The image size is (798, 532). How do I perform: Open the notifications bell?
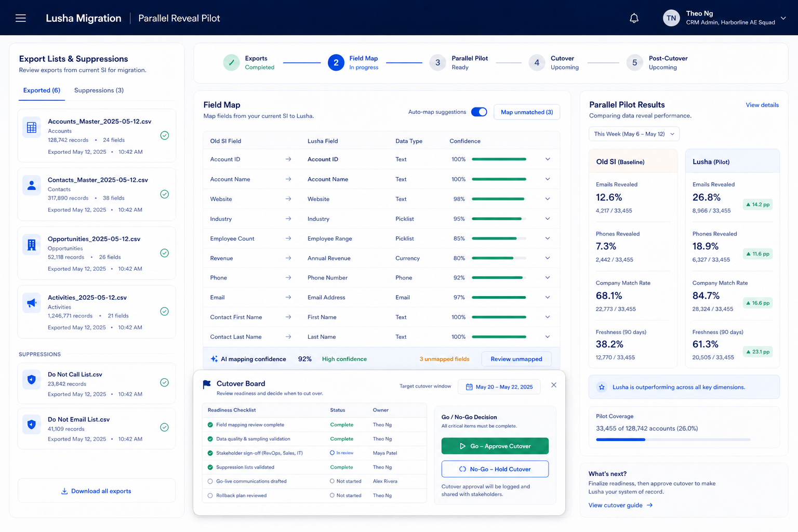point(634,18)
